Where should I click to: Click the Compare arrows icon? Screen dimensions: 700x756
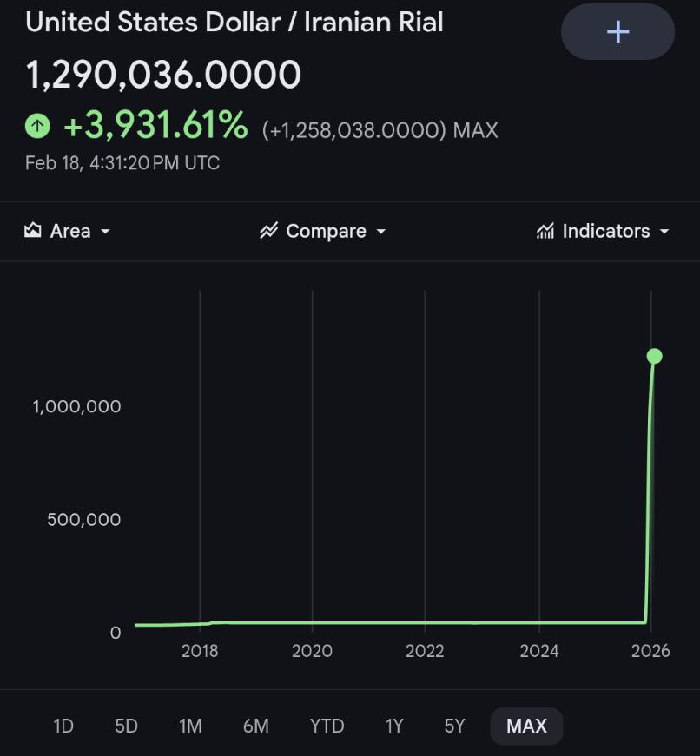[268, 230]
